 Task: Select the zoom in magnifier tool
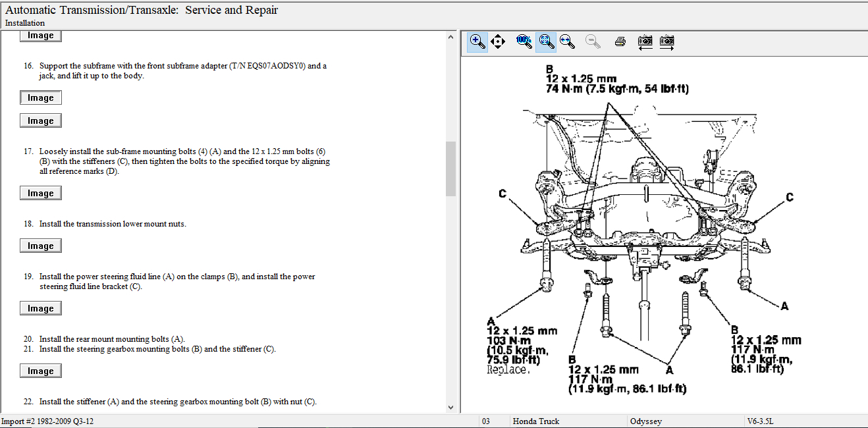coord(477,41)
